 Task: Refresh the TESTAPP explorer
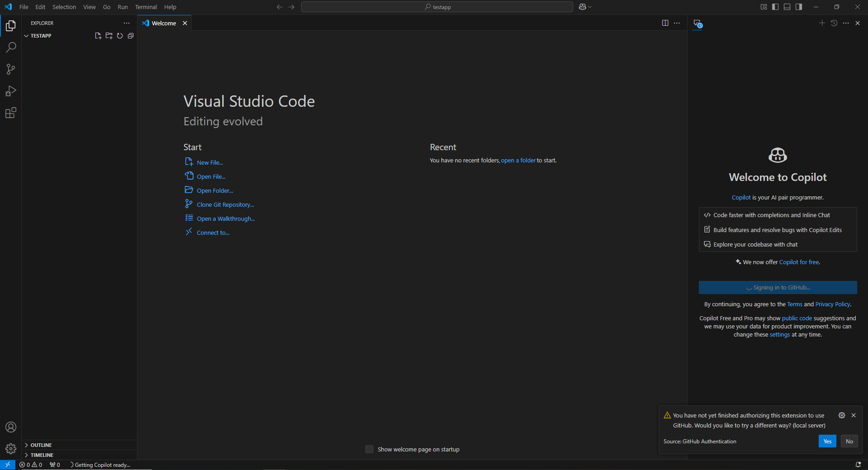click(120, 36)
